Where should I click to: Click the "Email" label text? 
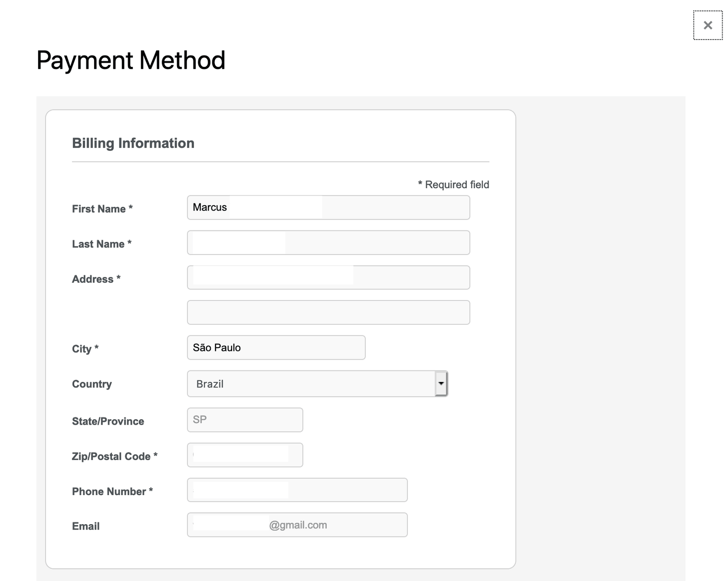coord(86,526)
